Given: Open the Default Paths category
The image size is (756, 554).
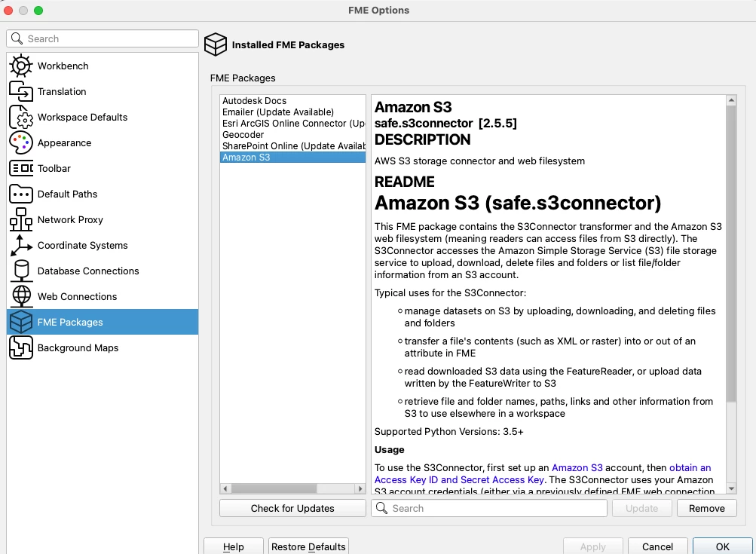Looking at the screenshot, I should [x=103, y=194].
